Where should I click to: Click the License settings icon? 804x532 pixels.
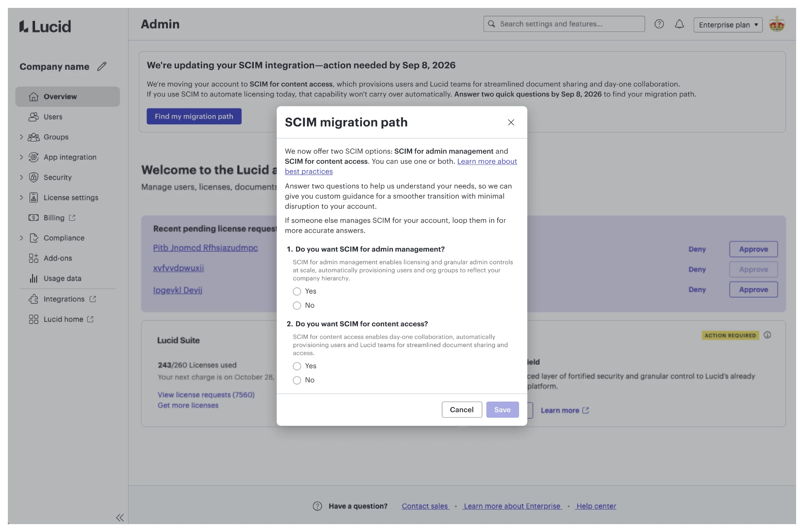34,197
